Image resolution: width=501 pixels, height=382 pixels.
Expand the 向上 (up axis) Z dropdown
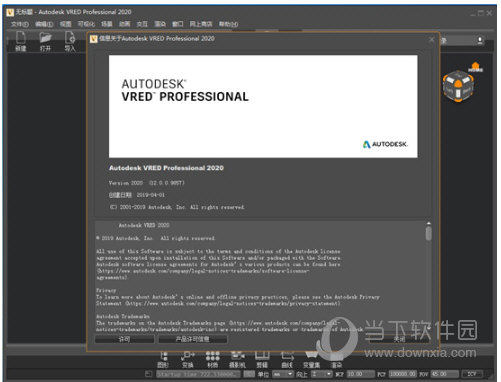[322, 374]
